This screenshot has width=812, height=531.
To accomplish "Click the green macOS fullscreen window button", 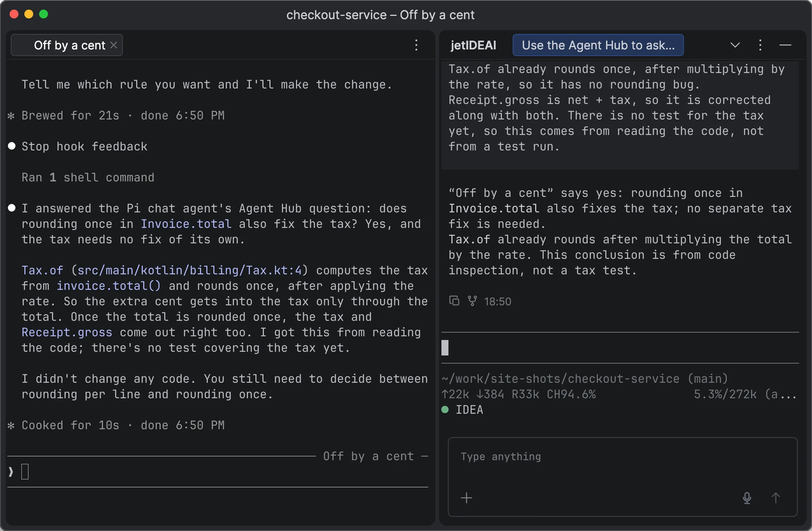I will tap(44, 14).
